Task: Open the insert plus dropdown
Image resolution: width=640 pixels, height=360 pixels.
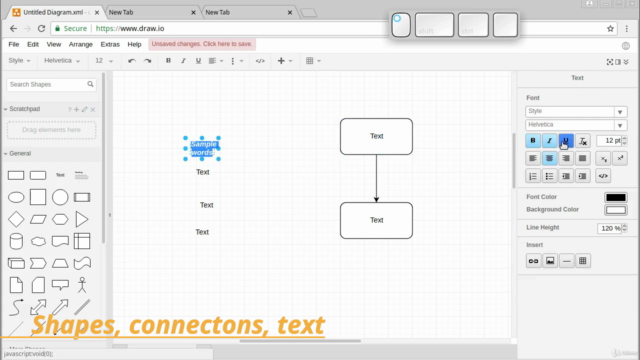Action: 284,61
